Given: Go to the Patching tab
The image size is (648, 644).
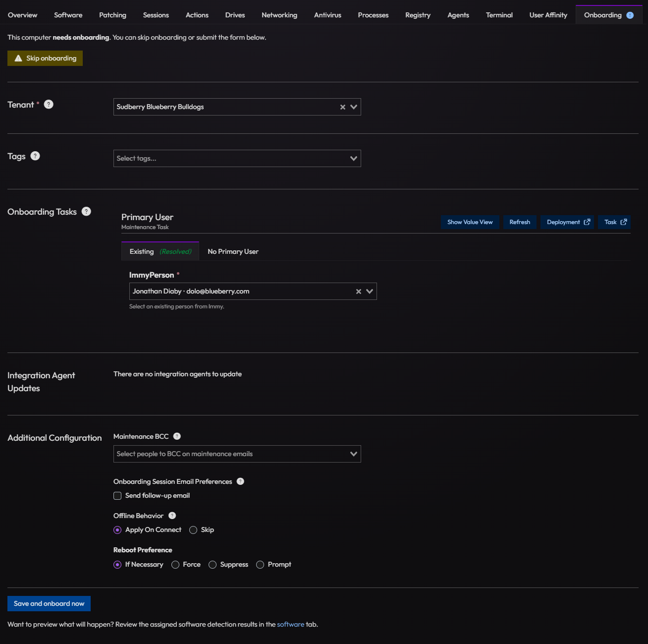Looking at the screenshot, I should [113, 15].
